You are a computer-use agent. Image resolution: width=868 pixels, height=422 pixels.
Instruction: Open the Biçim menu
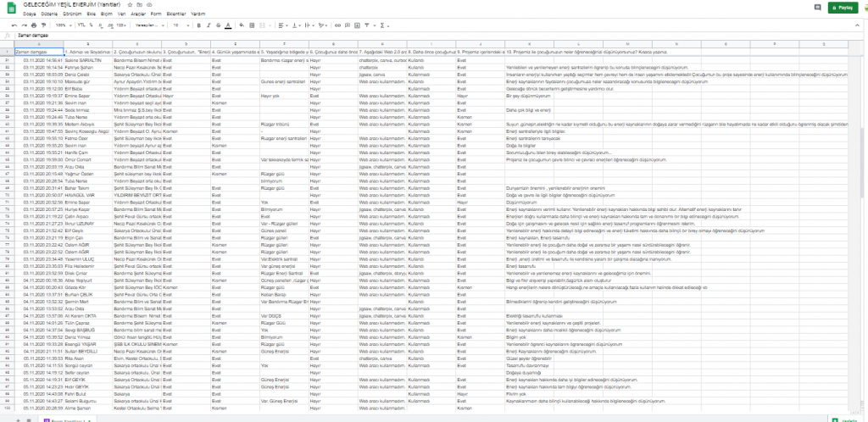click(x=106, y=14)
